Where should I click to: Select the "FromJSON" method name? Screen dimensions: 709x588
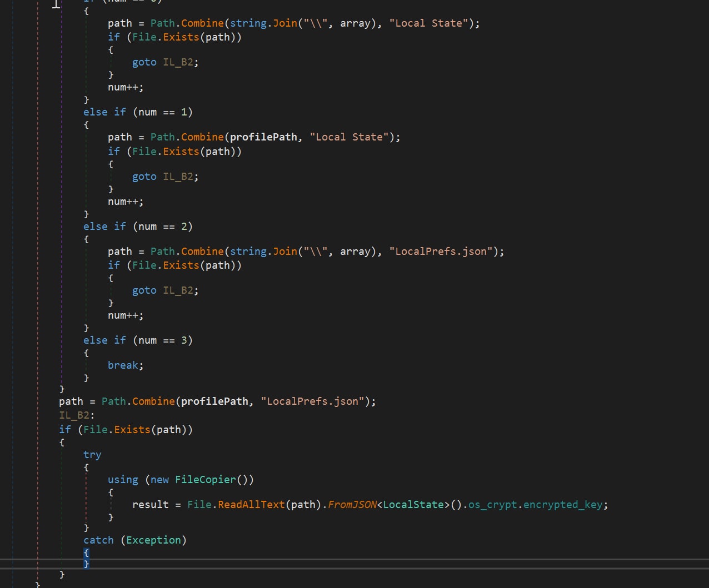pyautogui.click(x=352, y=505)
